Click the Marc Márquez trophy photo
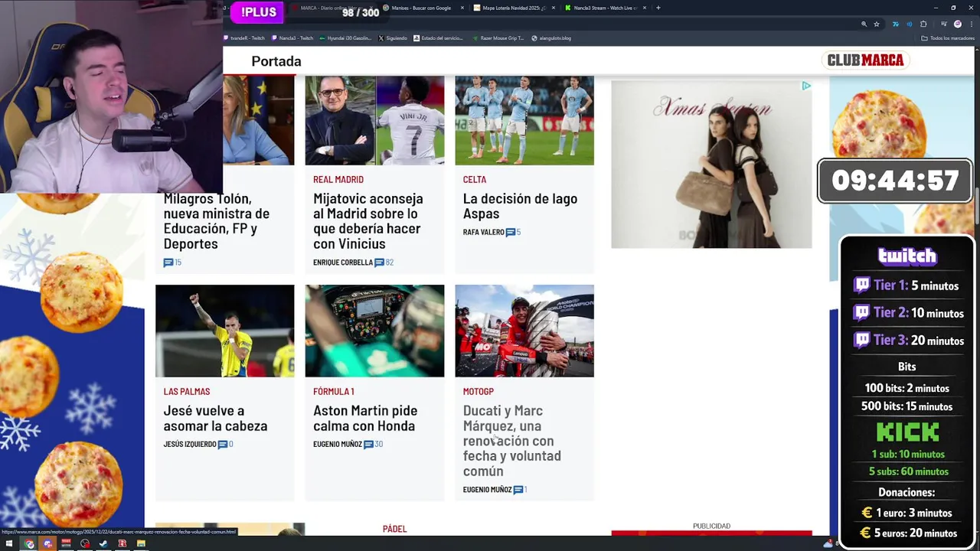 coord(524,331)
